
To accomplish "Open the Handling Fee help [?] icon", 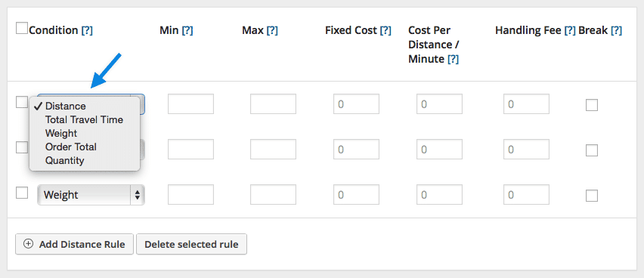I will (x=570, y=30).
